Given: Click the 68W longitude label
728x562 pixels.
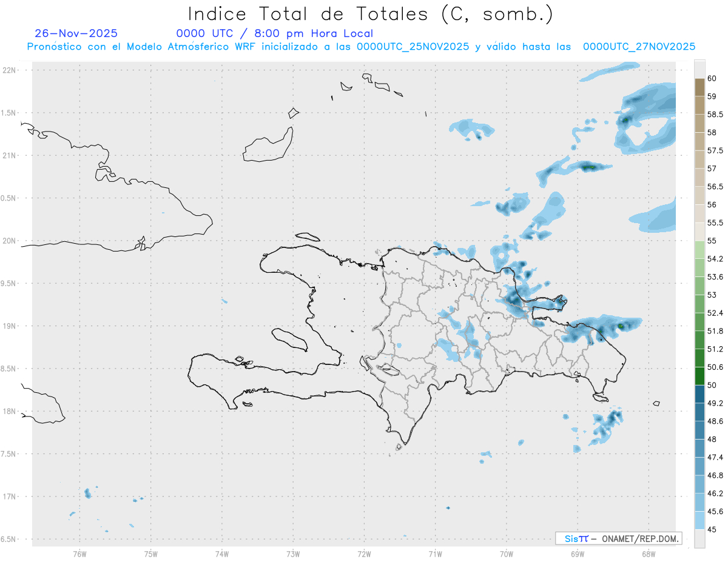Looking at the screenshot, I should [x=649, y=554].
